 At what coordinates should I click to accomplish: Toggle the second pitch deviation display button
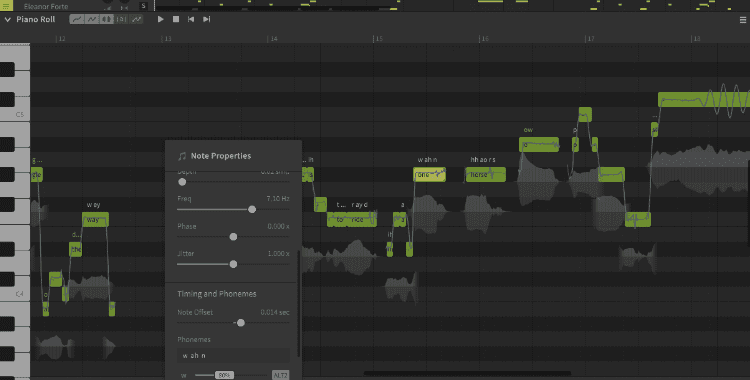pyautogui.click(x=91, y=19)
